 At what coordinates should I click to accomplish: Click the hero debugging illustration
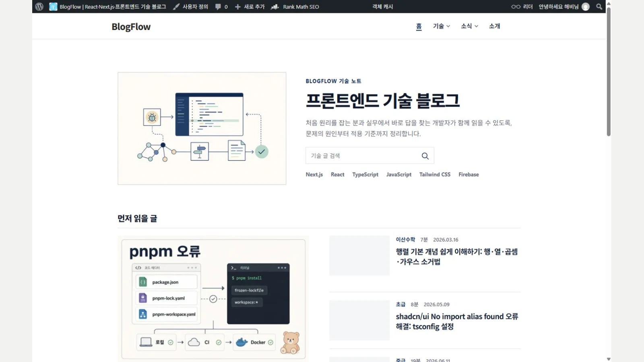[202, 128]
